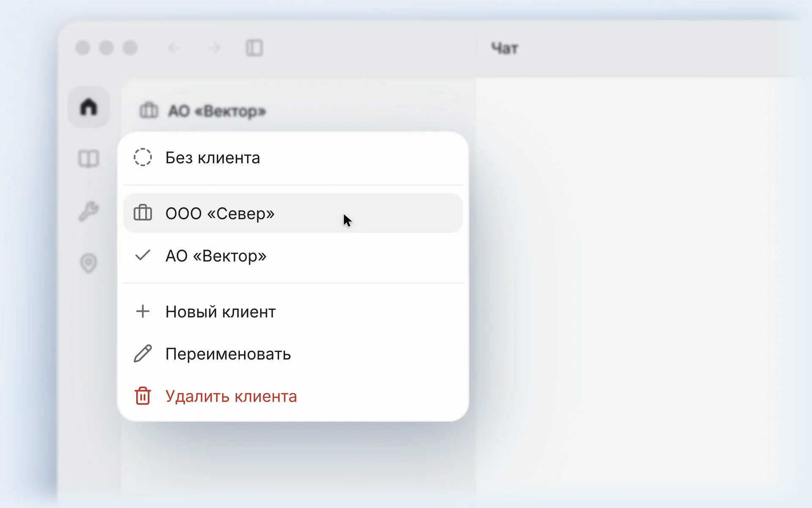This screenshot has width=812, height=508.
Task: Choose «Переименовать» to rename client
Action: [x=293, y=354]
